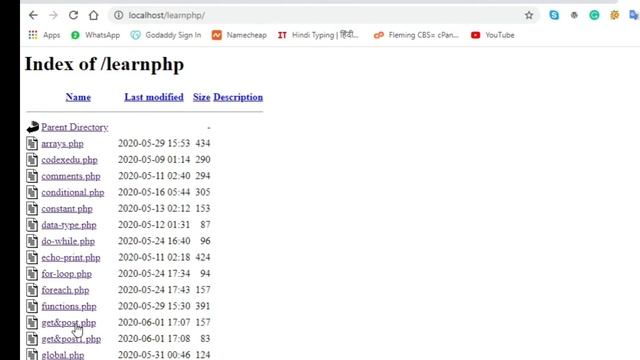Sort listing by Name
The height and width of the screenshot is (360, 640).
(x=78, y=97)
